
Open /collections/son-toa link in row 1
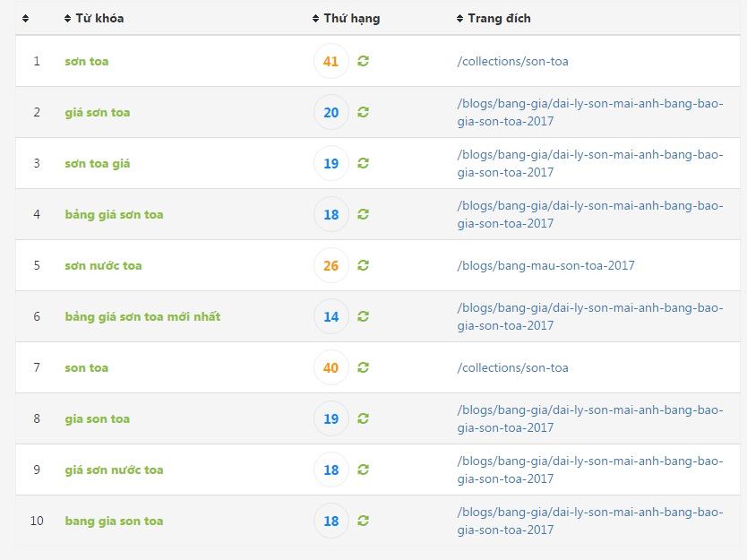coord(512,61)
